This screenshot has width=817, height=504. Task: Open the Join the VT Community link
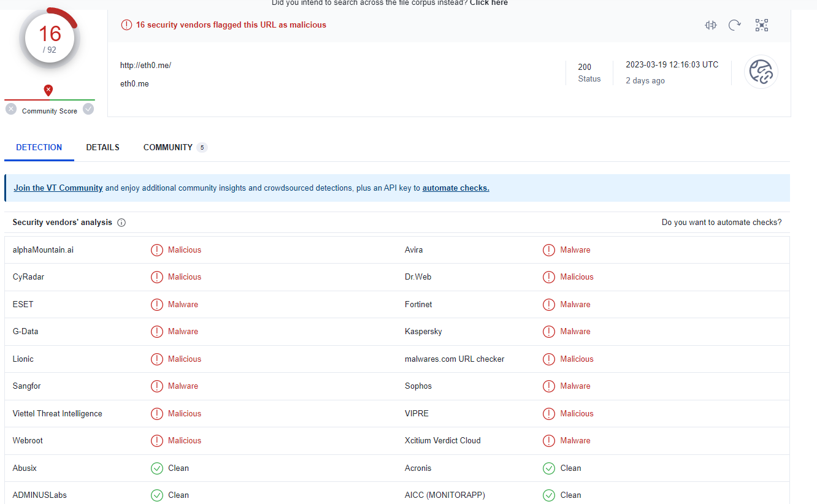(x=58, y=188)
